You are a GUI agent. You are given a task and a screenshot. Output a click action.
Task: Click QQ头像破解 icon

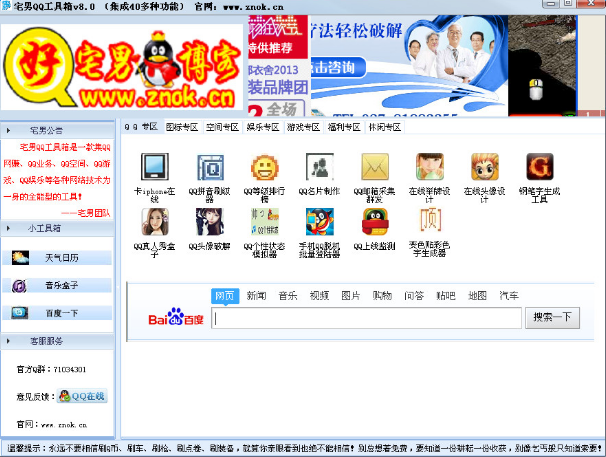point(210,222)
